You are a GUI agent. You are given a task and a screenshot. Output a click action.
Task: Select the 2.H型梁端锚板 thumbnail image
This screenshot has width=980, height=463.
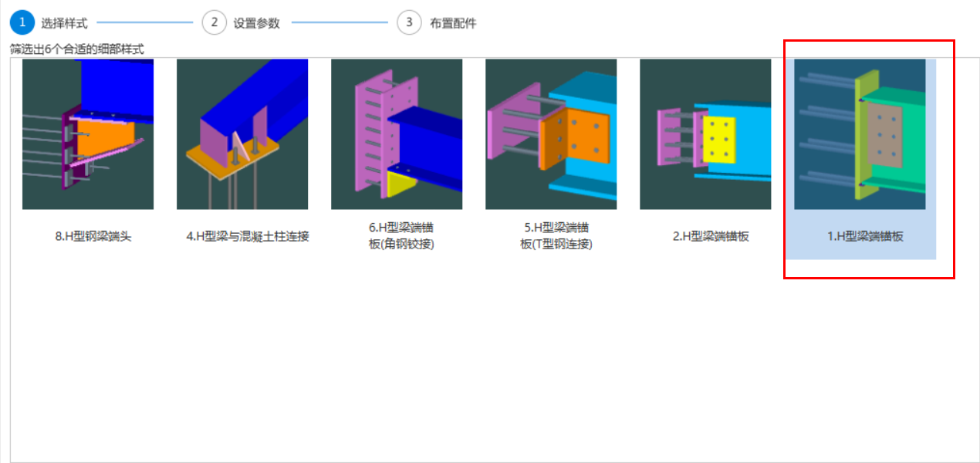(705, 134)
